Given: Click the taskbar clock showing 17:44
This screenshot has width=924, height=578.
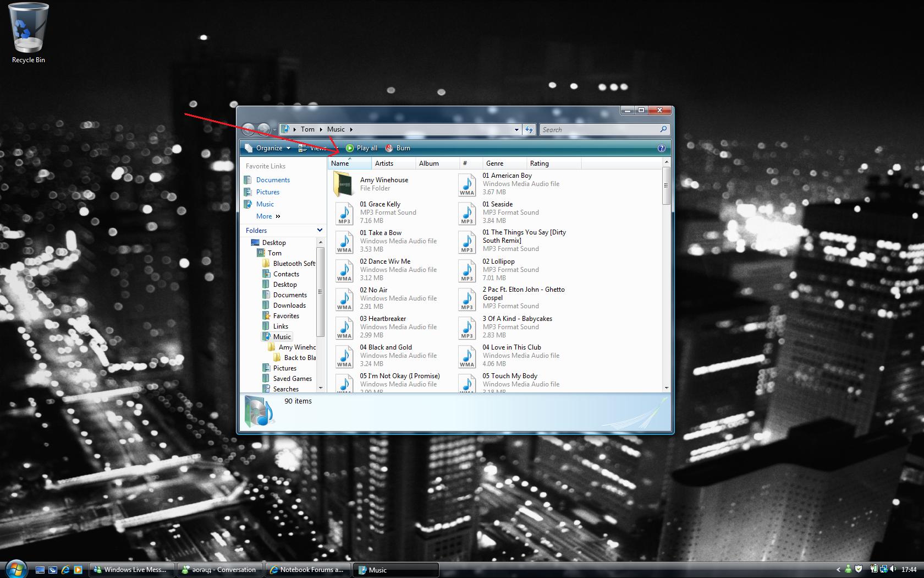Looking at the screenshot, I should click(x=909, y=570).
